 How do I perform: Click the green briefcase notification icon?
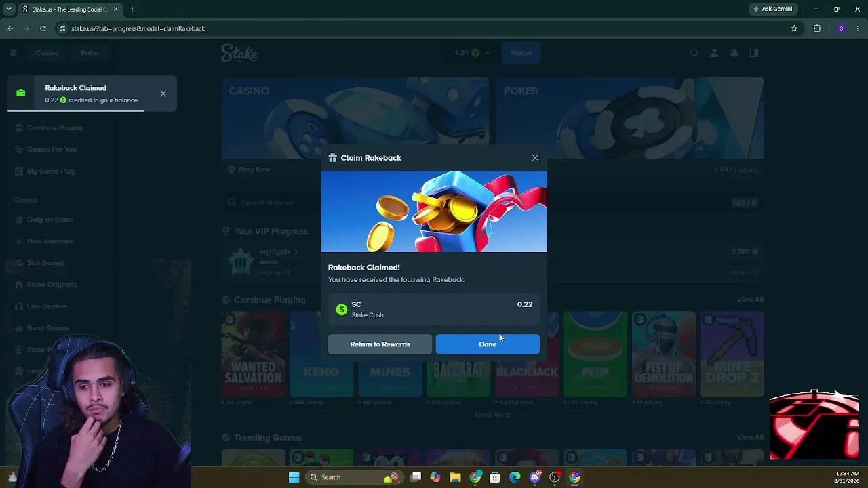coord(21,94)
